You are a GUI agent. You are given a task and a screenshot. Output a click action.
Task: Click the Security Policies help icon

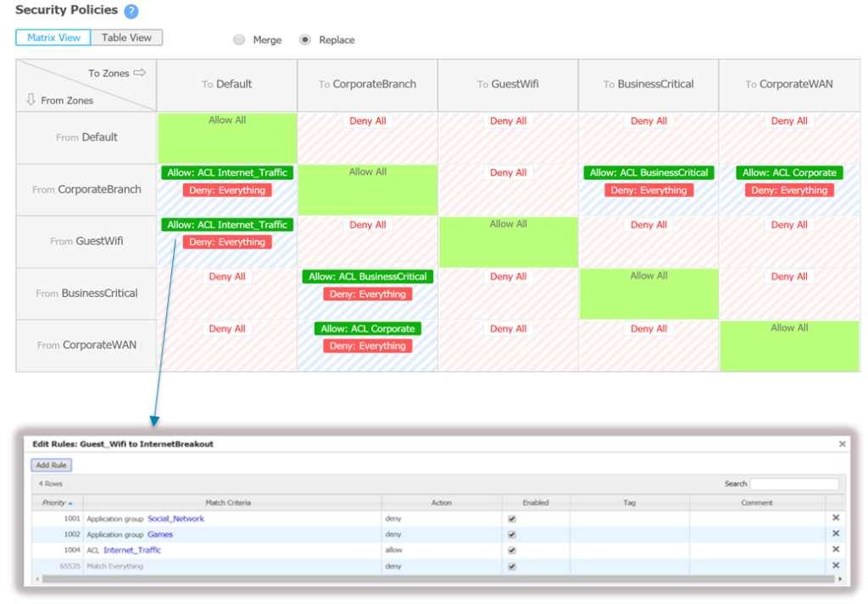click(x=131, y=12)
